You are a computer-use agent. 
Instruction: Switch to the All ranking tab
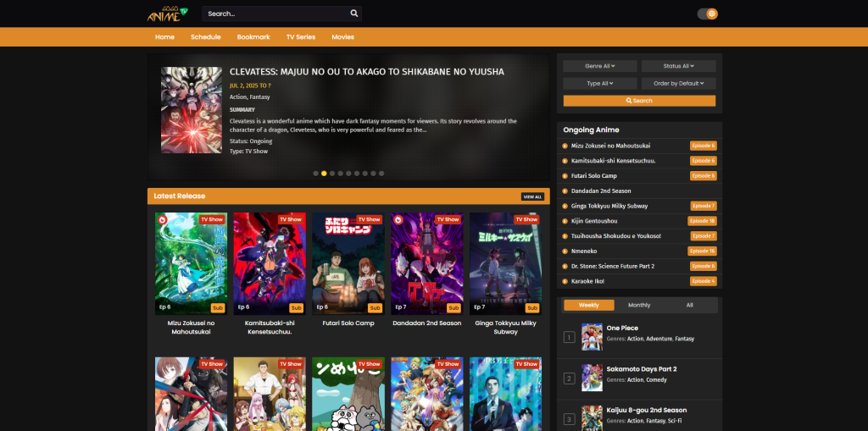click(689, 305)
